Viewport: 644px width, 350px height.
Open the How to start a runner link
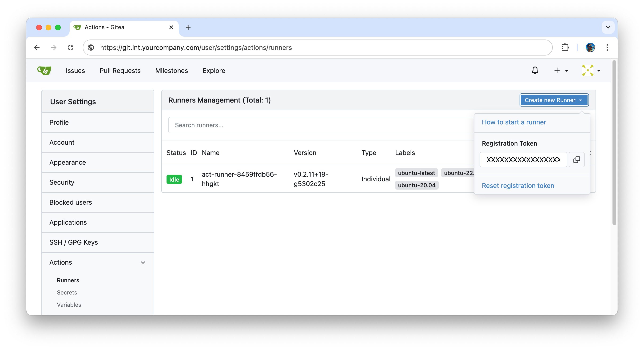(x=514, y=122)
